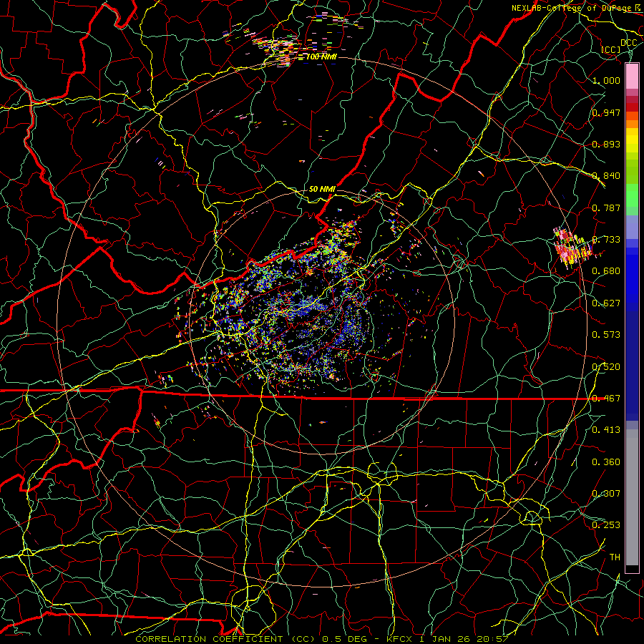Click the 0.360 scale label
644x644 pixels.
tap(606, 462)
